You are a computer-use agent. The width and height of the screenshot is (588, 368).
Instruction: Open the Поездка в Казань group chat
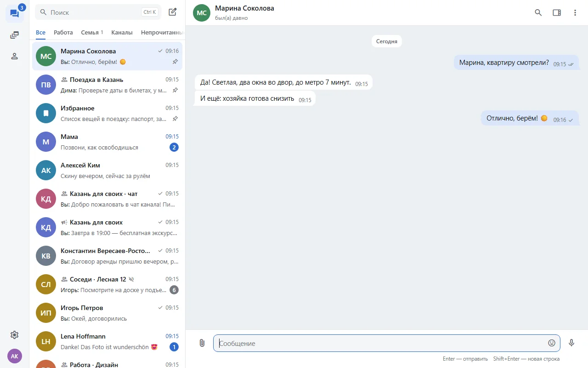107,85
